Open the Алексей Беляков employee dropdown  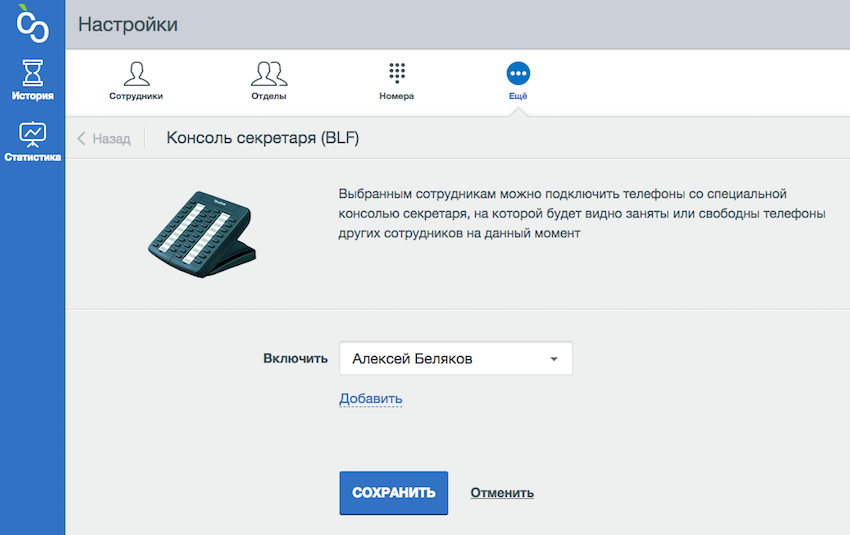[x=456, y=358]
